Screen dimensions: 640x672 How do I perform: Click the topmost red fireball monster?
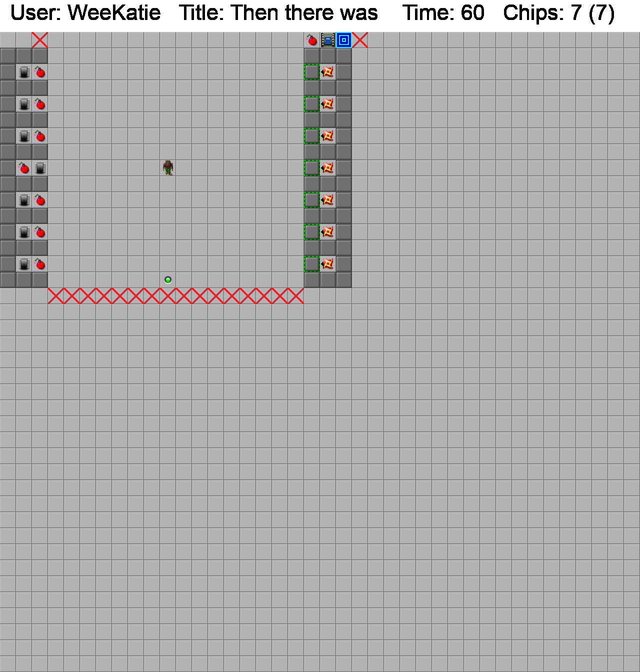(328, 72)
